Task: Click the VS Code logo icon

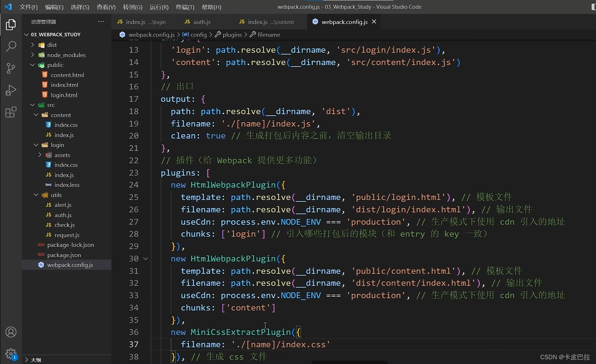Action: pyautogui.click(x=8, y=7)
